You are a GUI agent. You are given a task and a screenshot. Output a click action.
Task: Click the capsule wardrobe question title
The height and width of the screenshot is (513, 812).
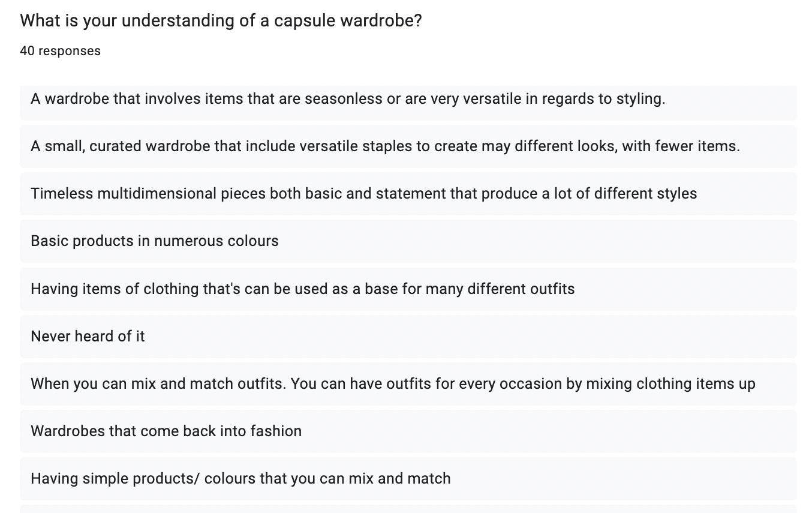click(x=221, y=21)
